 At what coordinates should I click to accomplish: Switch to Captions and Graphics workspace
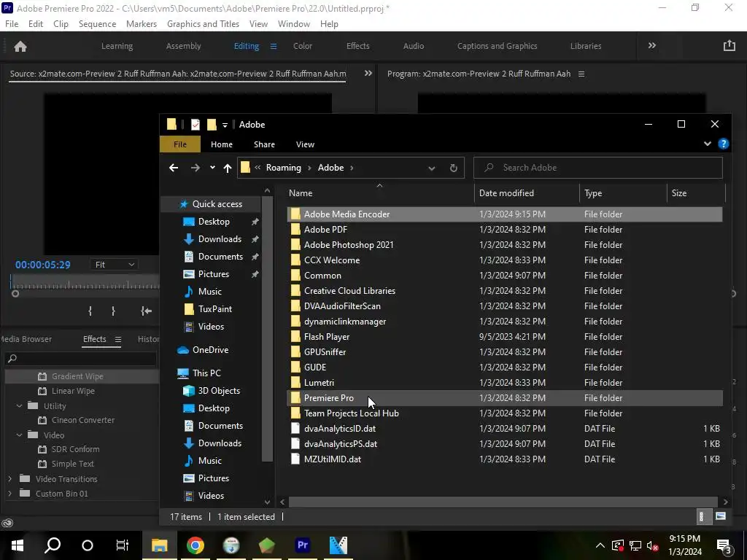498,46
